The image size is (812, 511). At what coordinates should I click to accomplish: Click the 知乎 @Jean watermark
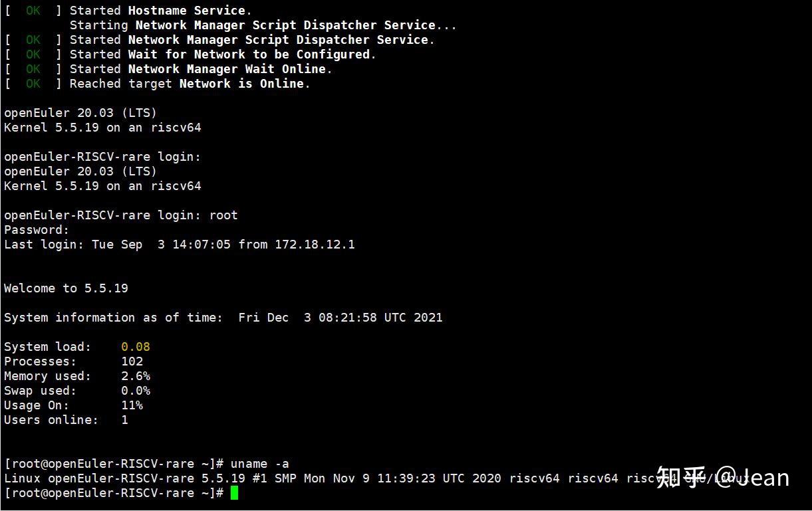point(723,477)
